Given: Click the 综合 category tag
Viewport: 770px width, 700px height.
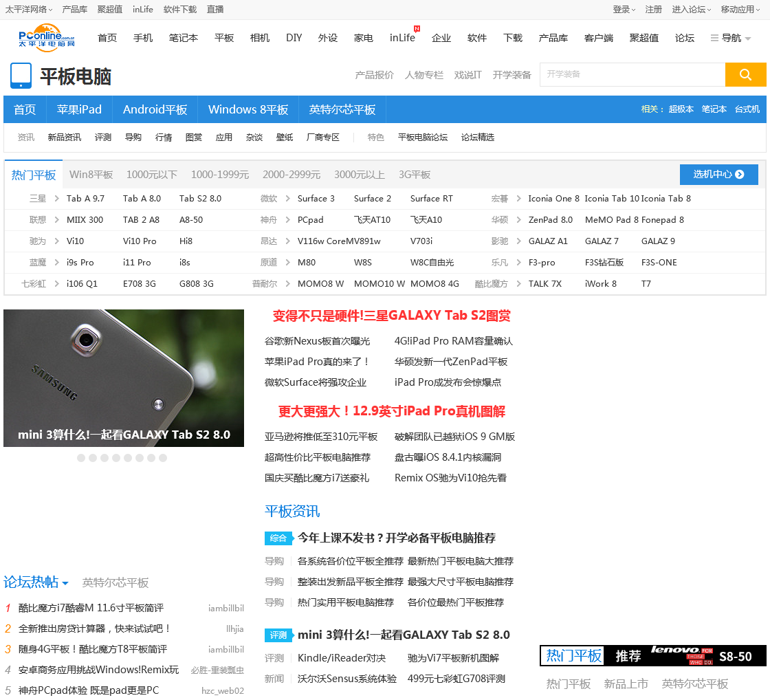Looking at the screenshot, I should coord(278,538).
